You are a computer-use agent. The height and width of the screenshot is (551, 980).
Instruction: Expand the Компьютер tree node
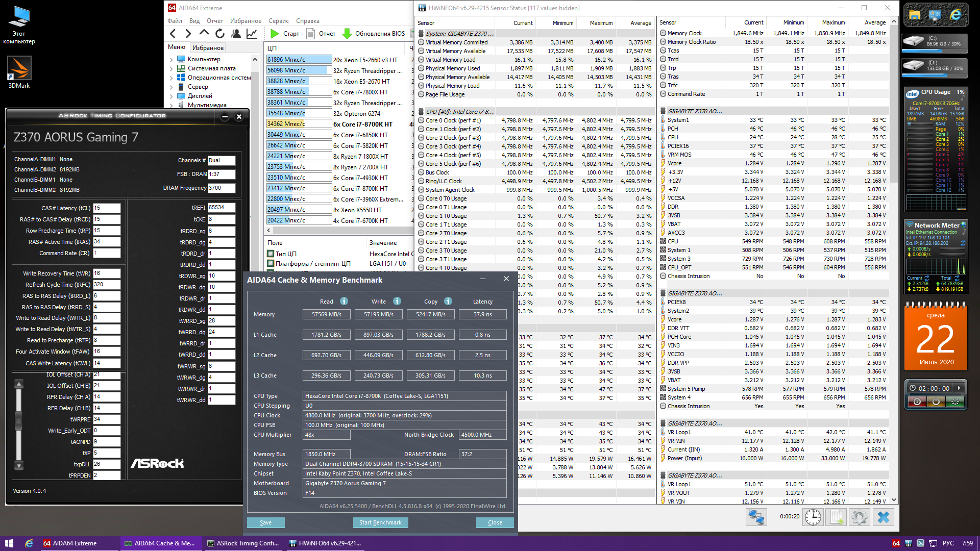[x=171, y=59]
